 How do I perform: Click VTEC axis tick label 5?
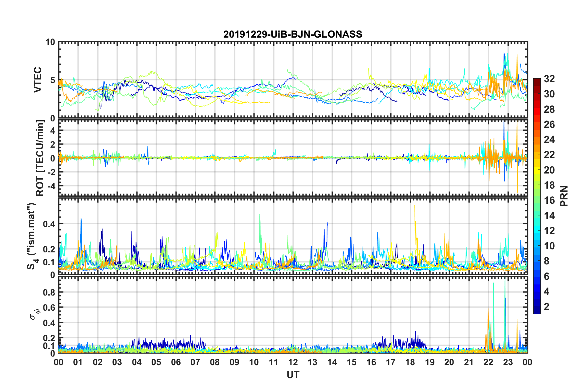[53, 80]
